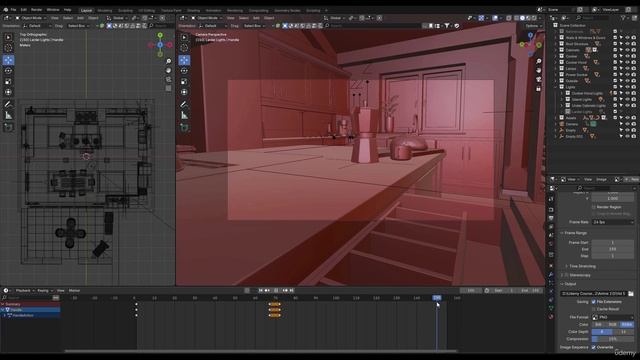Image resolution: width=640 pixels, height=360 pixels.
Task: Open the File menu
Action: 13,9
